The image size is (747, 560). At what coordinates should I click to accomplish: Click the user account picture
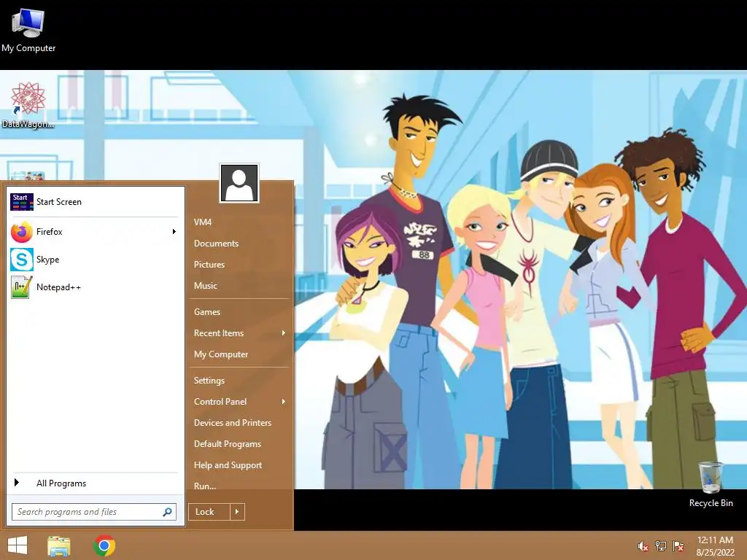239,183
